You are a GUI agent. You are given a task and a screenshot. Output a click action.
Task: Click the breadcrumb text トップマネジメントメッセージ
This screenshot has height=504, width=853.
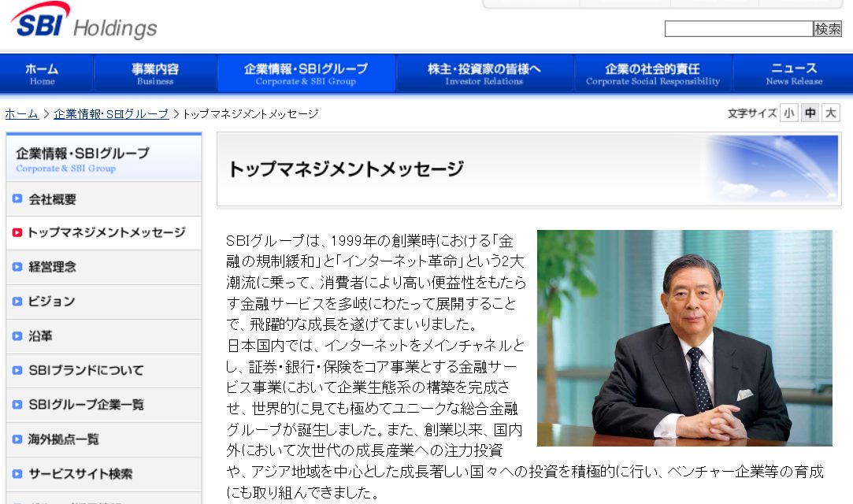coord(250,113)
